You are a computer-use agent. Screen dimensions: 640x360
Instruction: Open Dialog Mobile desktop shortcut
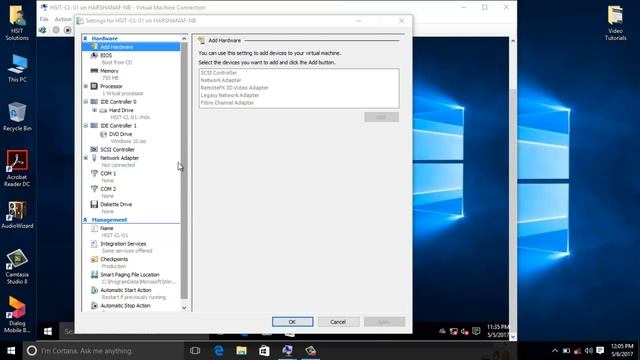(x=17, y=315)
